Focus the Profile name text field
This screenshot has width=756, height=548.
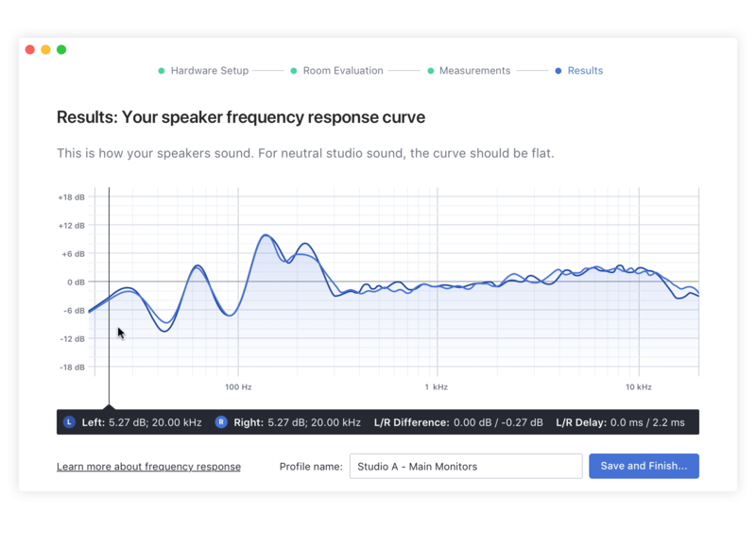466,467
